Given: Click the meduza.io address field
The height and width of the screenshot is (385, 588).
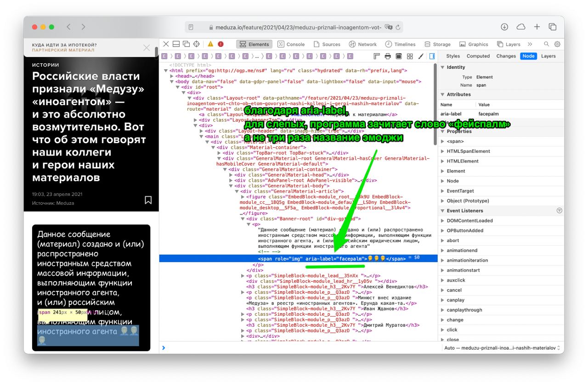Looking at the screenshot, I should pos(294,27).
